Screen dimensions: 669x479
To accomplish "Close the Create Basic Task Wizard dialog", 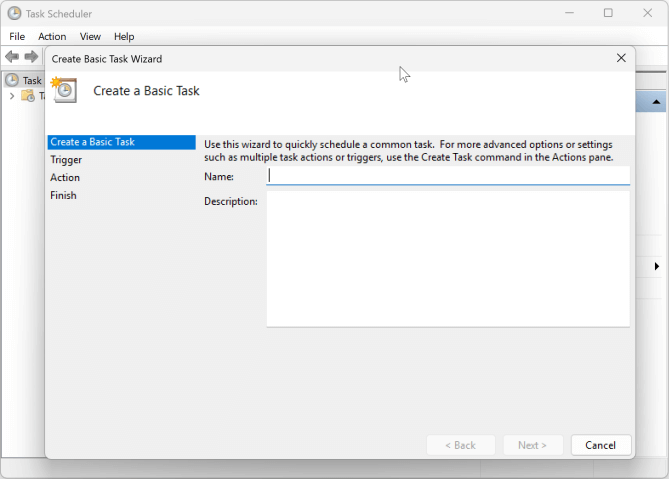I will pos(621,59).
